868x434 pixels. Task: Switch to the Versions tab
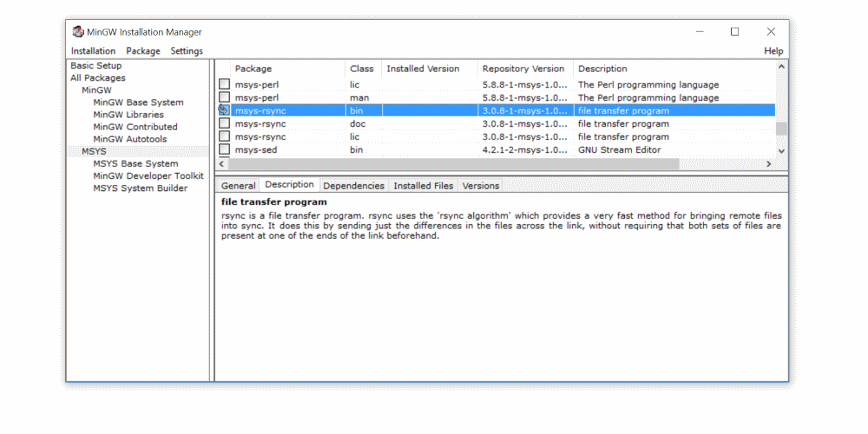(481, 186)
